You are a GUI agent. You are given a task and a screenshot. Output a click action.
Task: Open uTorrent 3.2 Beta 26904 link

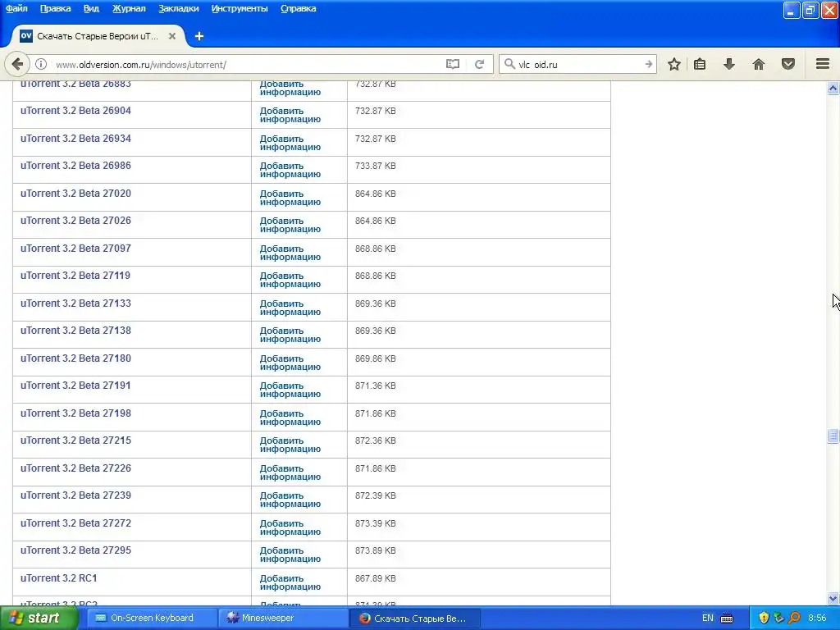pos(75,111)
